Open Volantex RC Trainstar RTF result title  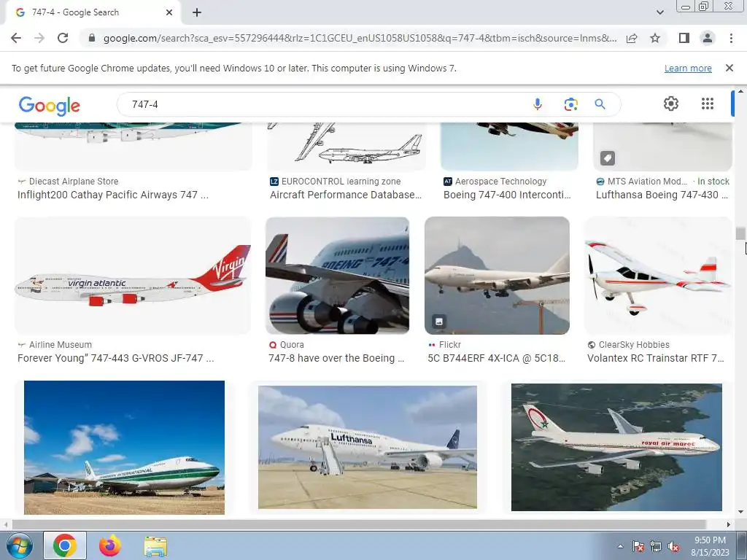[x=656, y=358]
